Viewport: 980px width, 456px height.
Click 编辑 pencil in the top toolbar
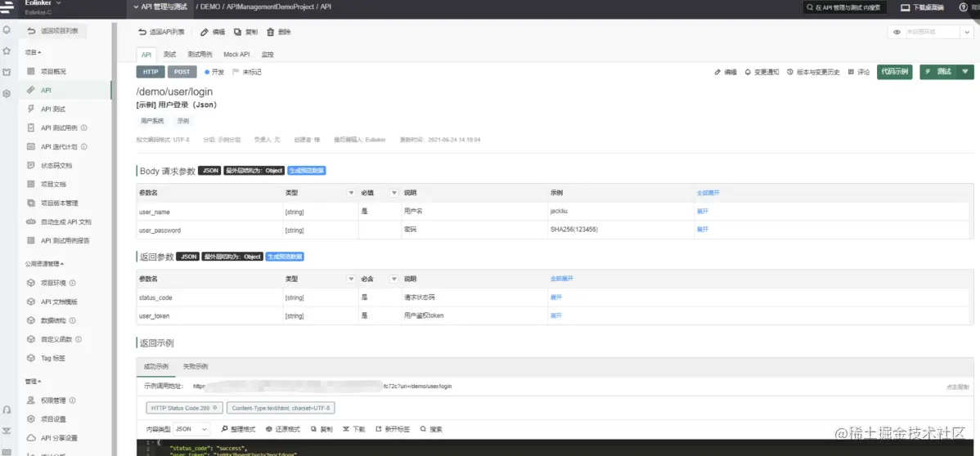(x=214, y=32)
